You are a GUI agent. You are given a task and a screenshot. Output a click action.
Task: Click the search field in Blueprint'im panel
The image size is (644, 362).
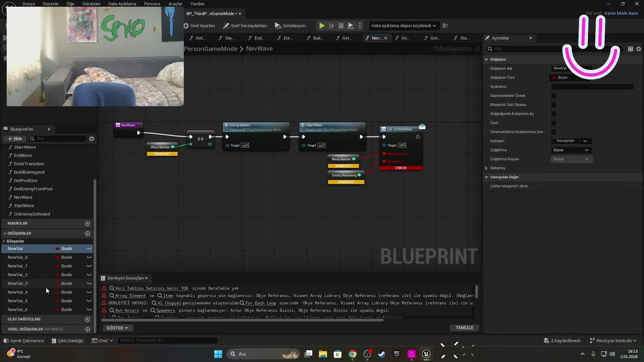coord(57,138)
